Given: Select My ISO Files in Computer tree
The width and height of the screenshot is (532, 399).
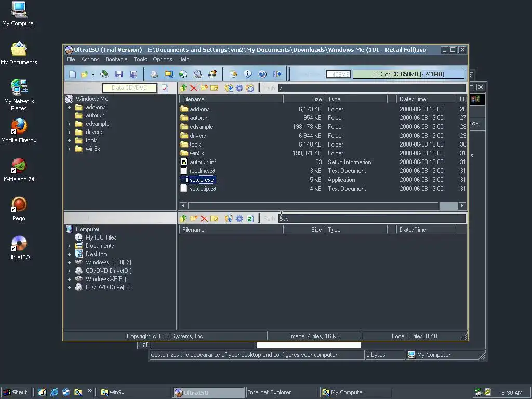Looking at the screenshot, I should click(101, 237).
